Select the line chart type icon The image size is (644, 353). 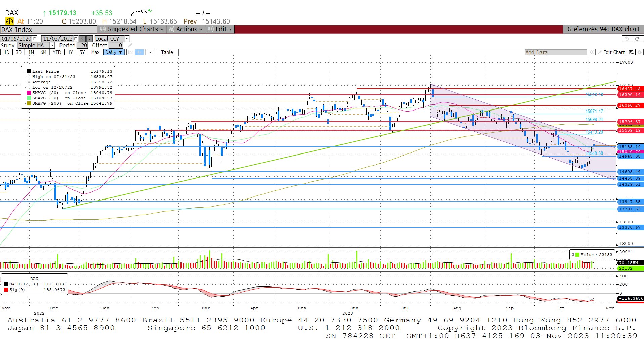coord(130,52)
